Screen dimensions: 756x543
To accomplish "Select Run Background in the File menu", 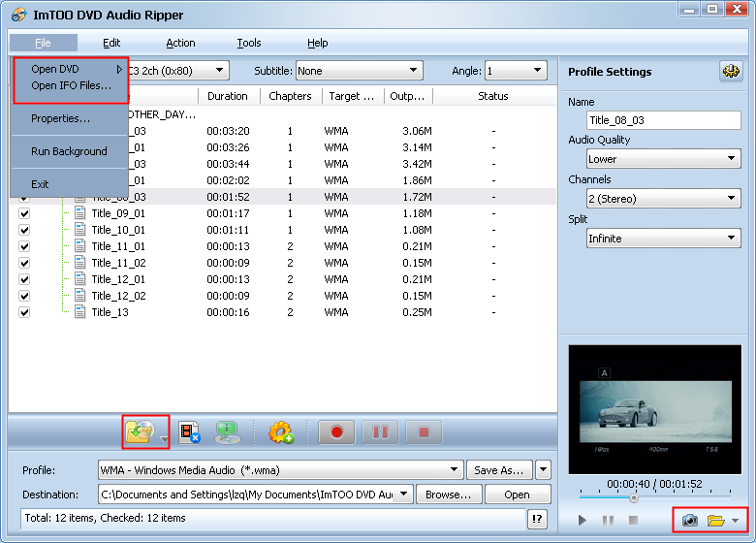I will [x=70, y=151].
